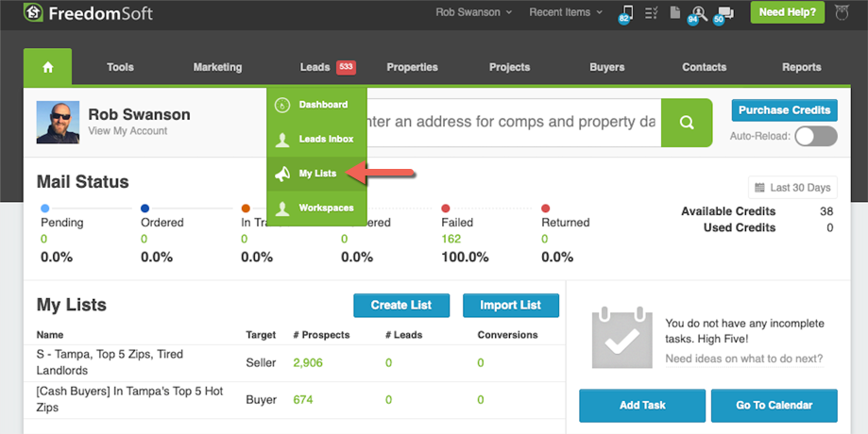Open the home tab icon
868x434 pixels.
(47, 67)
